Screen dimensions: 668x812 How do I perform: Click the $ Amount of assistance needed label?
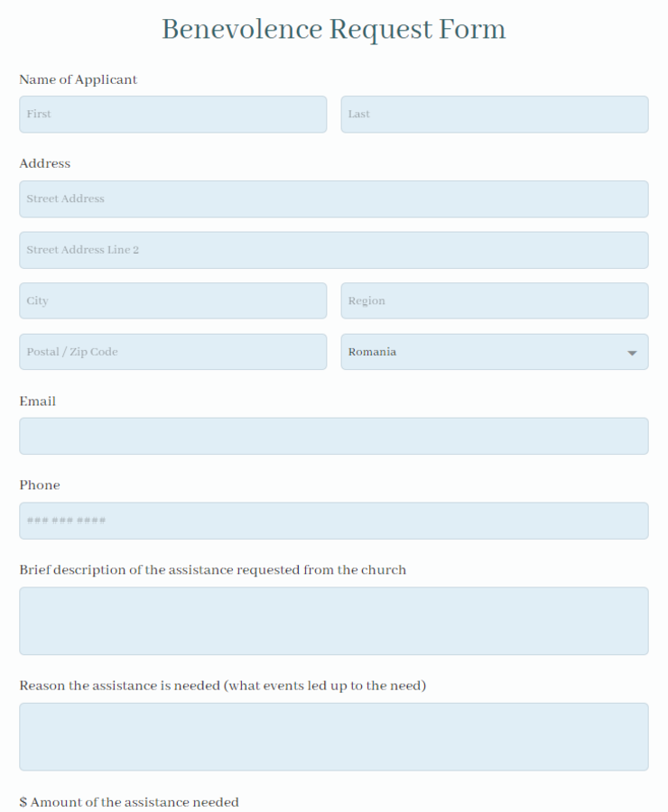point(129,802)
